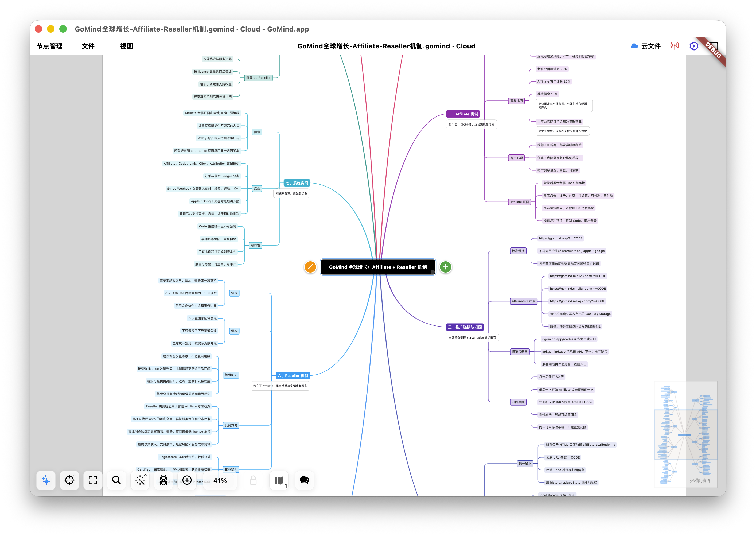The height and width of the screenshot is (536, 756).
Task: Select the 统一脚本 node
Action: (x=525, y=464)
